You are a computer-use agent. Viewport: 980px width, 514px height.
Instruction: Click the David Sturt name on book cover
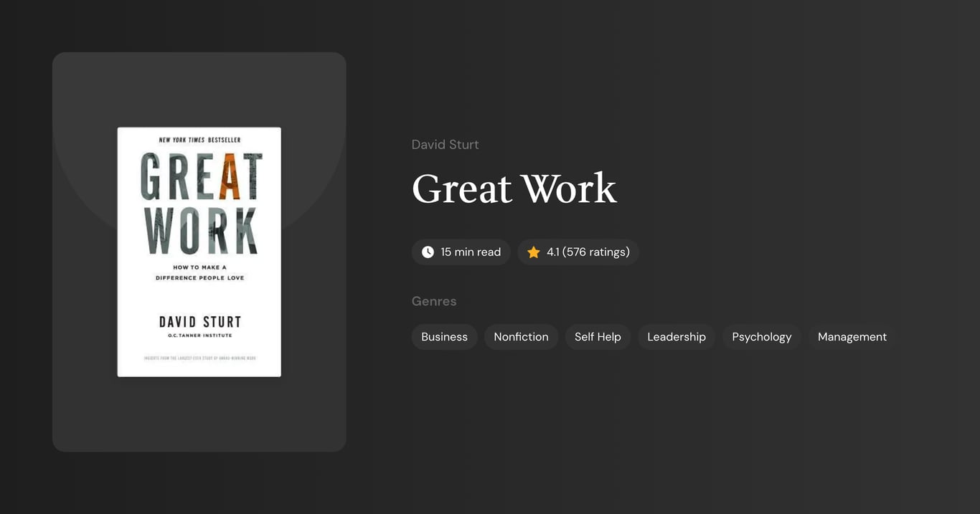[x=199, y=321]
